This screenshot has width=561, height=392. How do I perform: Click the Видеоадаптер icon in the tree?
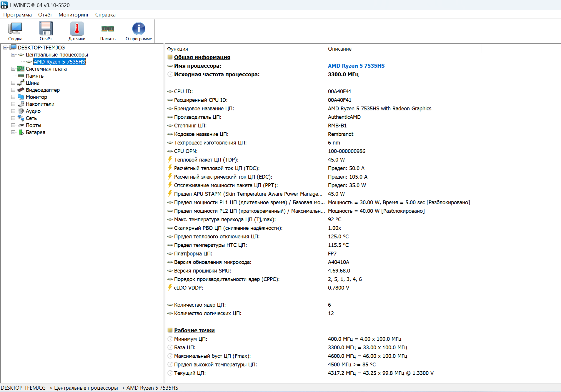tap(21, 90)
